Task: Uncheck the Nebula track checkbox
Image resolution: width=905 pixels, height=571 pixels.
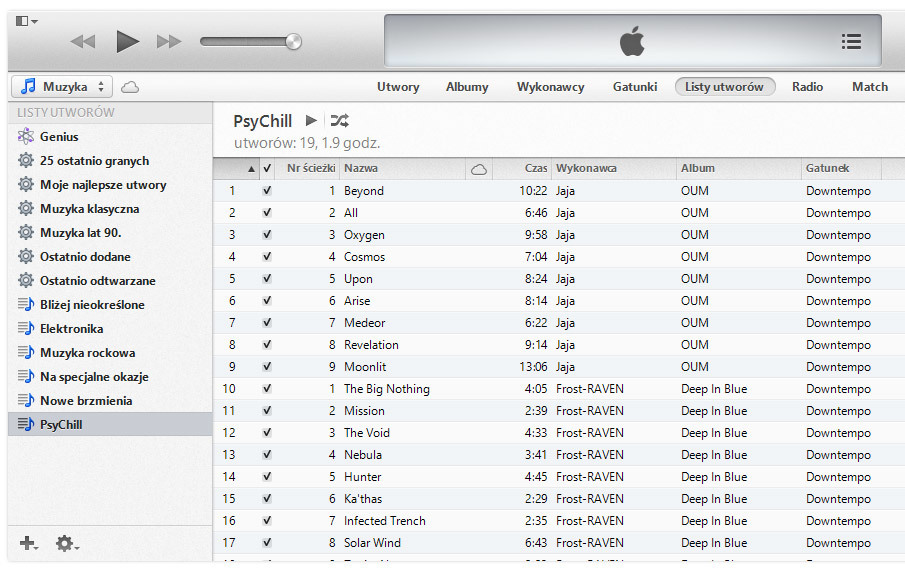Action: point(267,454)
